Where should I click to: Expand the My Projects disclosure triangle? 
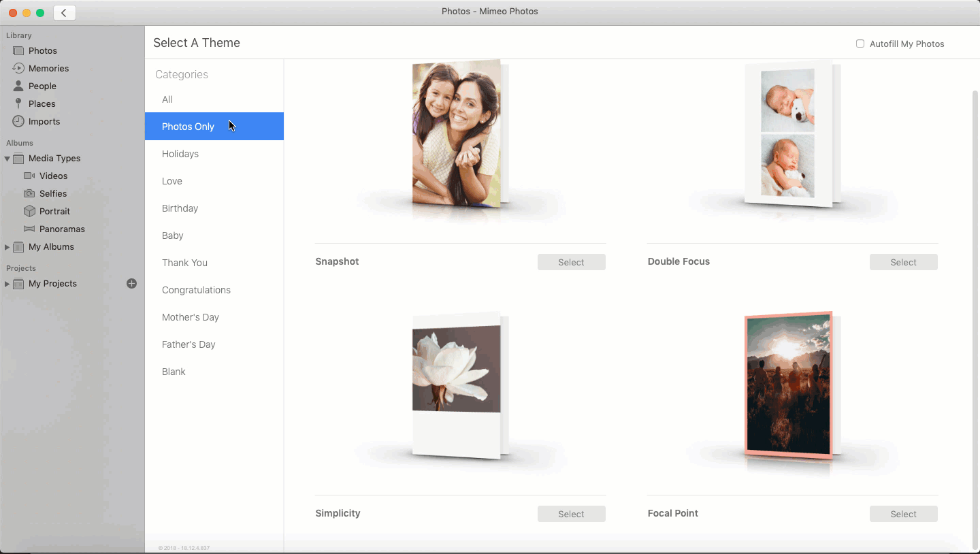tap(7, 284)
